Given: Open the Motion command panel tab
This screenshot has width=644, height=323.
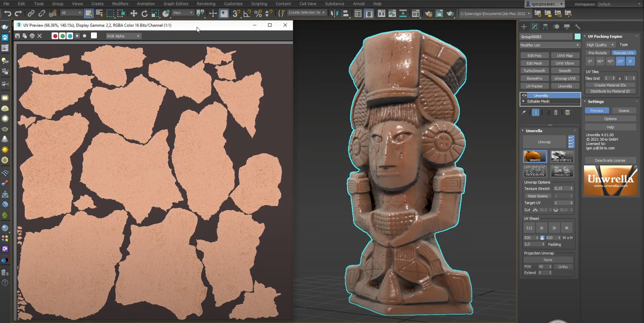Looking at the screenshot, I should pos(556,26).
